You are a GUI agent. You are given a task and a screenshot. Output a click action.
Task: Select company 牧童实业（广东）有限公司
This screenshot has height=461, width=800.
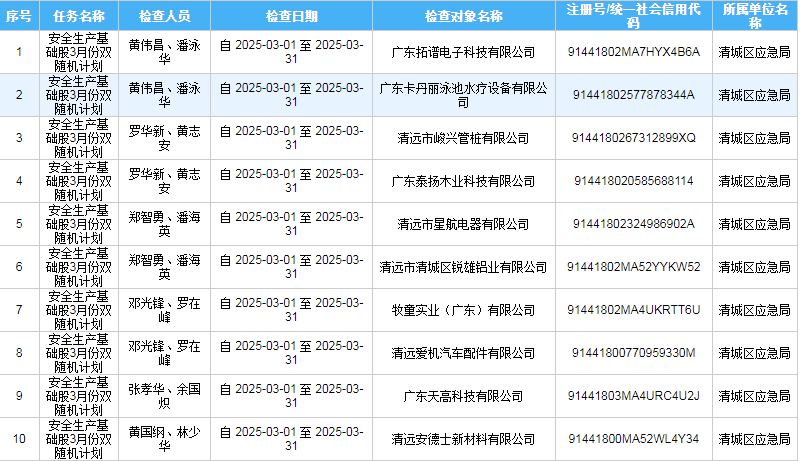click(463, 310)
